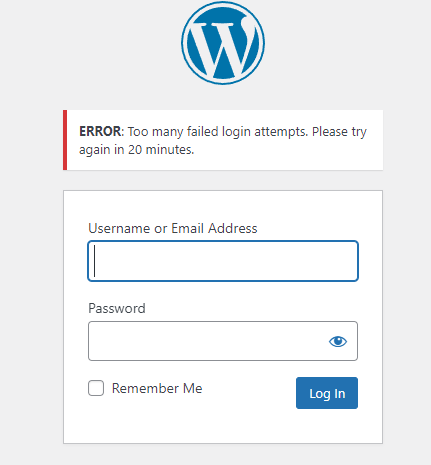This screenshot has height=465, width=431.
Task: Click the Remember Me label text
Action: coord(157,388)
